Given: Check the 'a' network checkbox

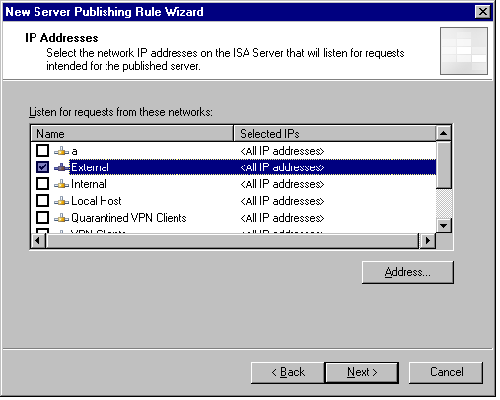Looking at the screenshot, I should point(42,151).
